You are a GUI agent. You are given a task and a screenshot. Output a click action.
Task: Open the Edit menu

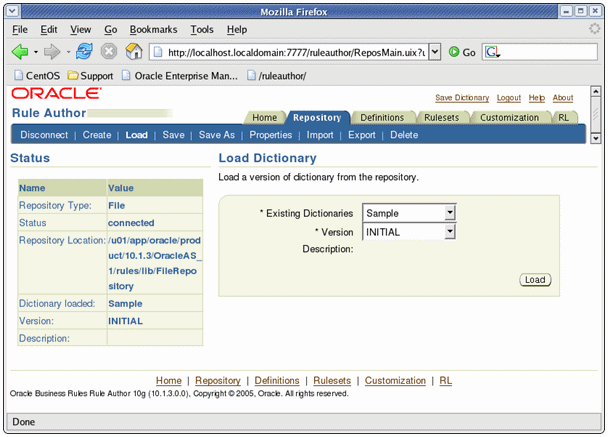49,29
